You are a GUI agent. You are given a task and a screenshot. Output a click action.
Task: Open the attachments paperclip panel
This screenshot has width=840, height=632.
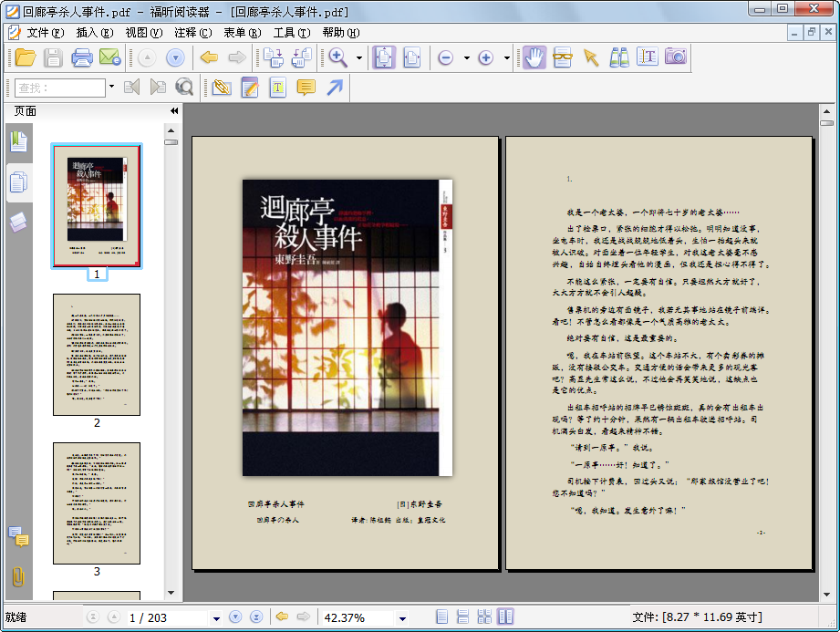(18, 577)
